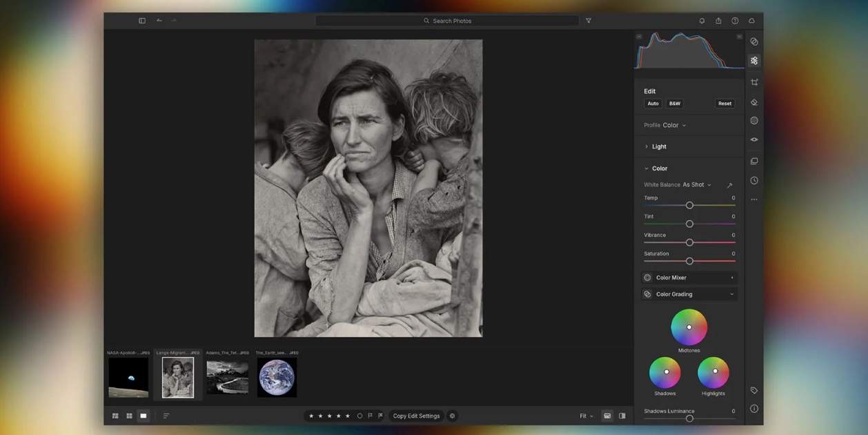The width and height of the screenshot is (868, 435).
Task: Click the Midtones color wheel
Action: pyautogui.click(x=689, y=327)
